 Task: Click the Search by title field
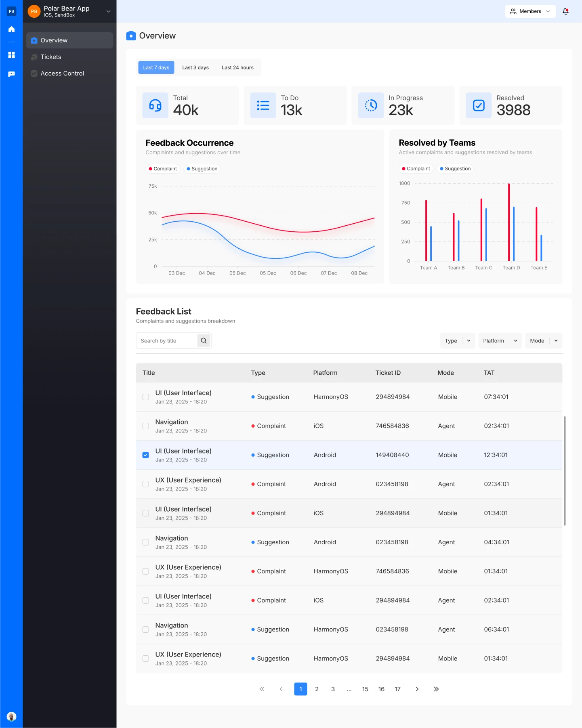point(166,341)
